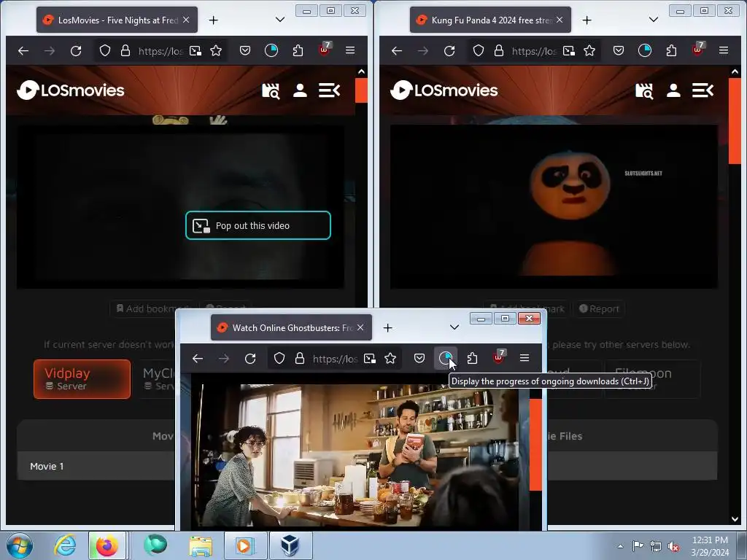Go back in the Five Nights window
The width and height of the screenshot is (747, 560).
coord(23,50)
